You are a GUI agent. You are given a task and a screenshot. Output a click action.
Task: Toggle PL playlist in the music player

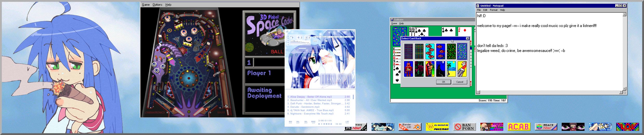350,45
